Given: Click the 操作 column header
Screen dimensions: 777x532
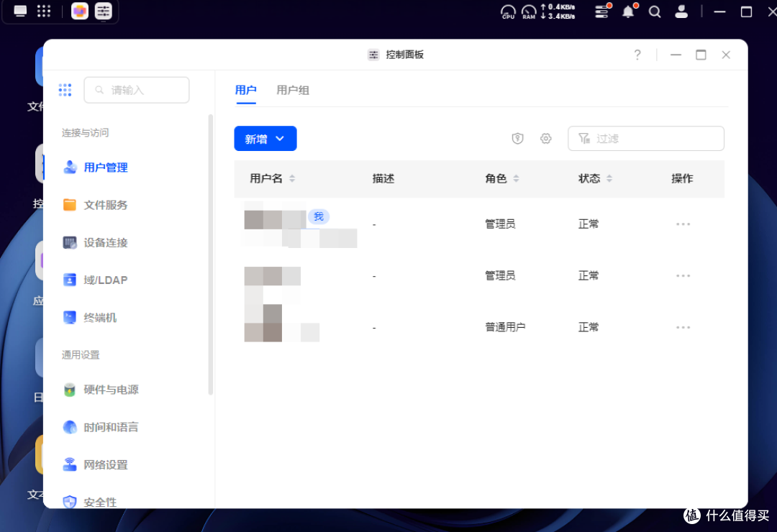Looking at the screenshot, I should pos(682,178).
